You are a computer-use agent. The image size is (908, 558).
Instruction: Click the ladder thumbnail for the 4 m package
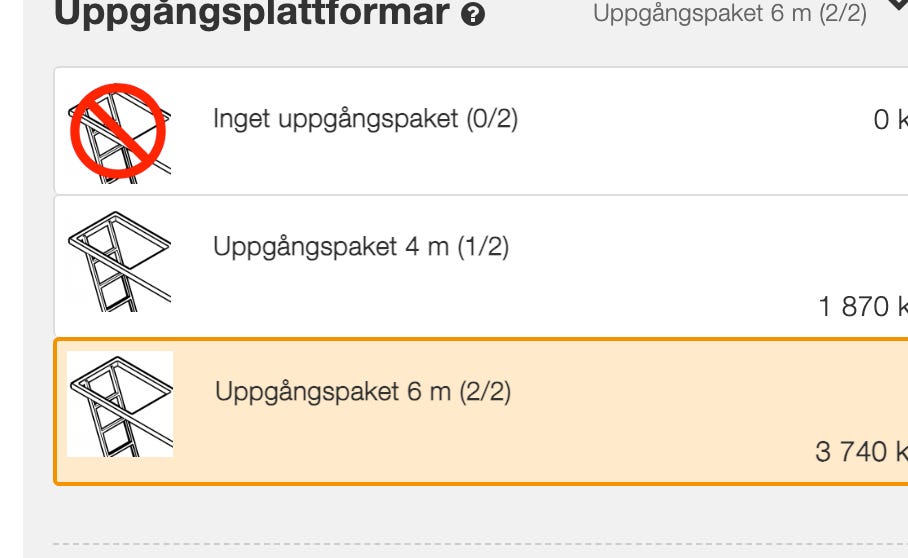(119, 259)
